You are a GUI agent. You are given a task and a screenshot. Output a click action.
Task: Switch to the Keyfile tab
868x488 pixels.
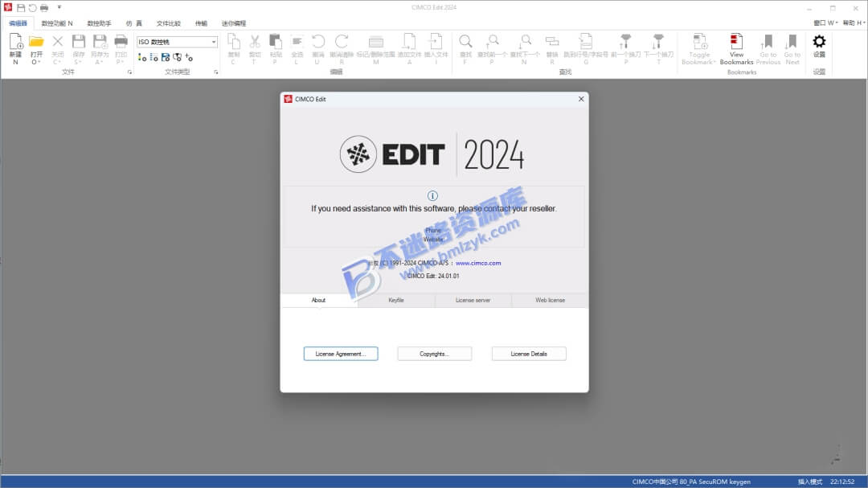(x=395, y=300)
